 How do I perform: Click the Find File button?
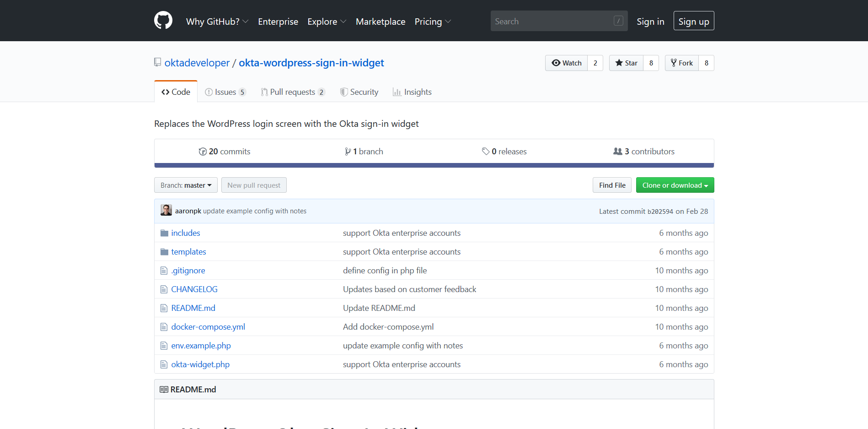[x=612, y=185]
